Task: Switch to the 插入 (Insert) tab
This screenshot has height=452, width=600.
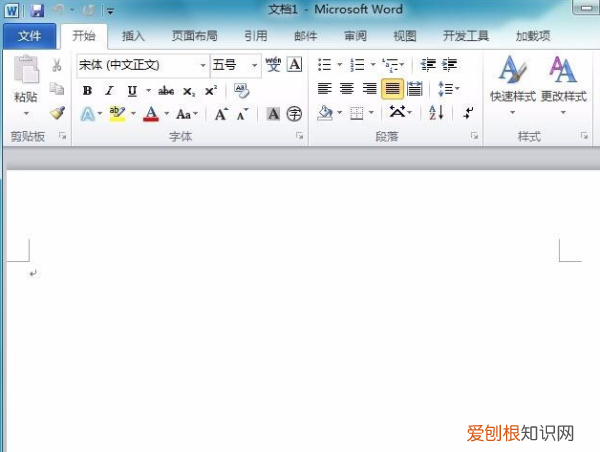Action: pos(133,36)
